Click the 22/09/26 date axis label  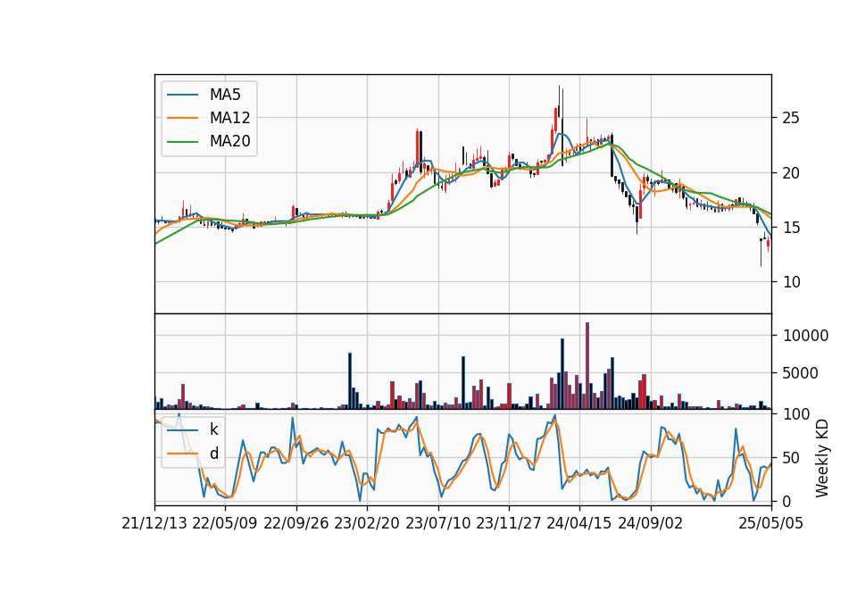click(296, 523)
